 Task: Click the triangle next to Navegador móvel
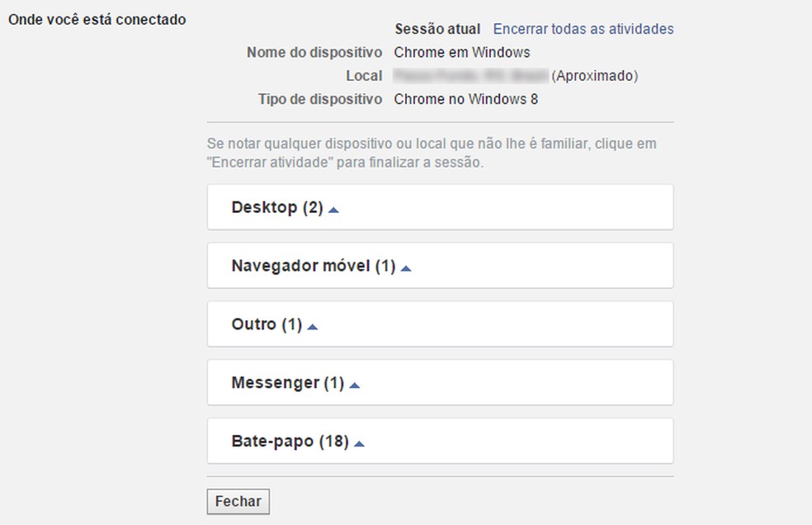click(406, 268)
